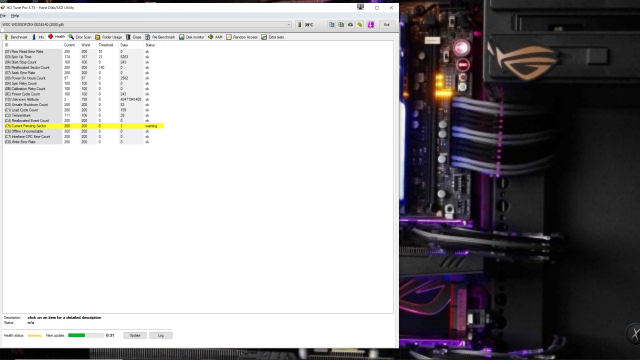The image size is (640, 360).
Task: Select the (C4) Reallocated Event Count row
Action: click(84, 121)
